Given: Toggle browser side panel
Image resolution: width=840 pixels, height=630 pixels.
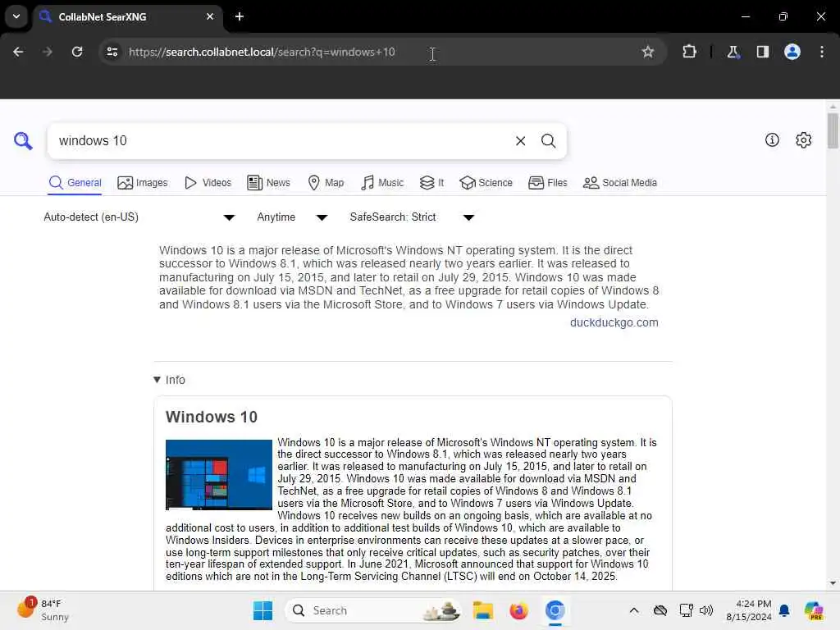Looking at the screenshot, I should 762,52.
